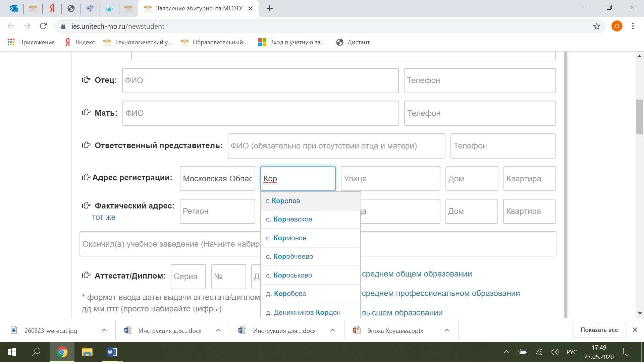Click the bookmark star icon in address bar

(596, 26)
